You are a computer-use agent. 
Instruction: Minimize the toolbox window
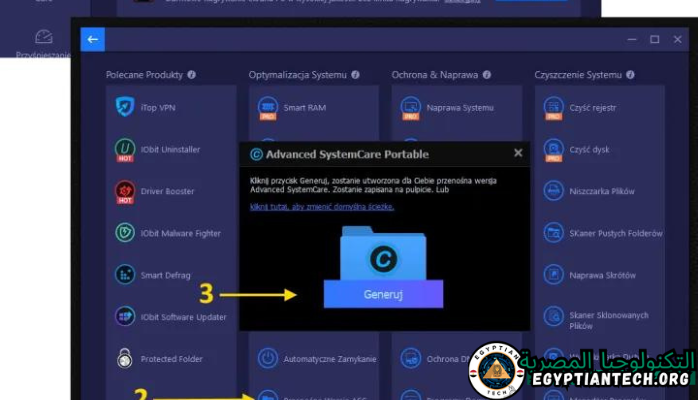[x=632, y=40]
